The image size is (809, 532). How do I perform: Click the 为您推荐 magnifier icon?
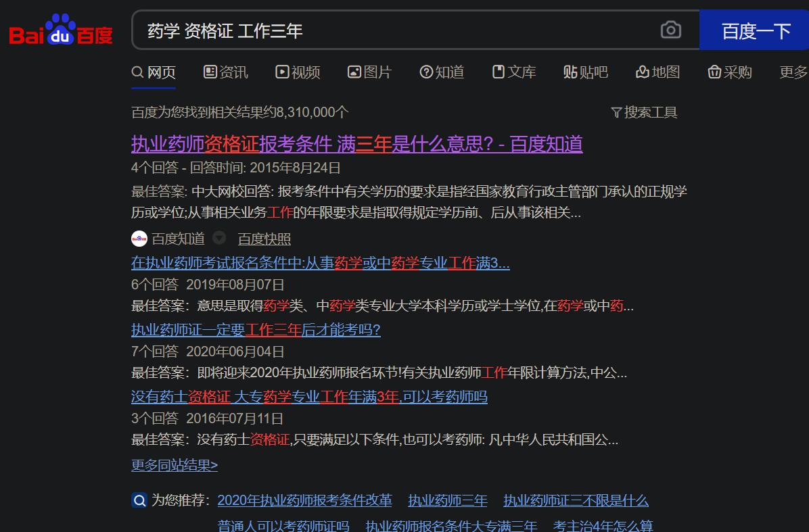point(139,500)
